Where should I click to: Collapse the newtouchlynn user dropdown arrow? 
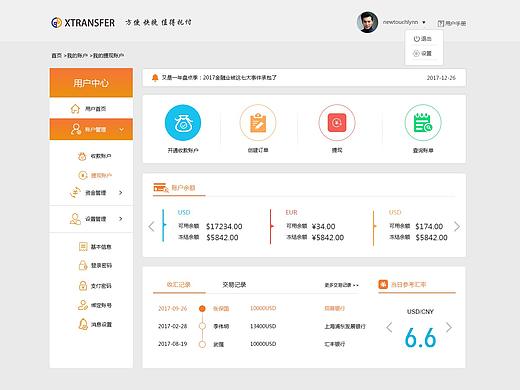tap(424, 22)
